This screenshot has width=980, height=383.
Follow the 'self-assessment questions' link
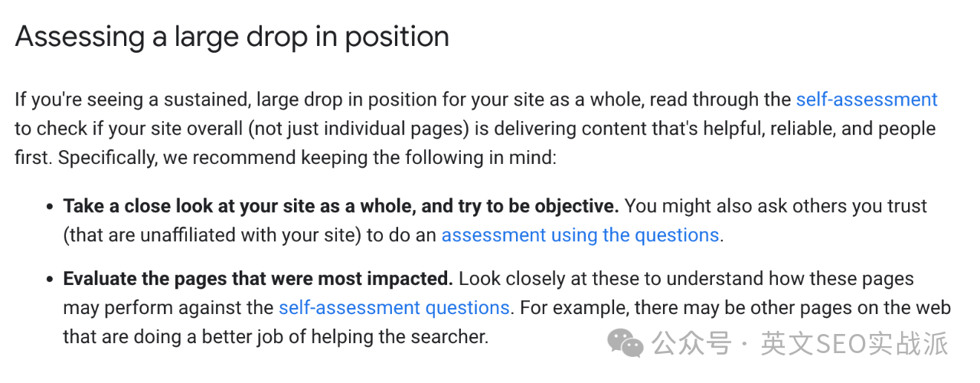[394, 308]
